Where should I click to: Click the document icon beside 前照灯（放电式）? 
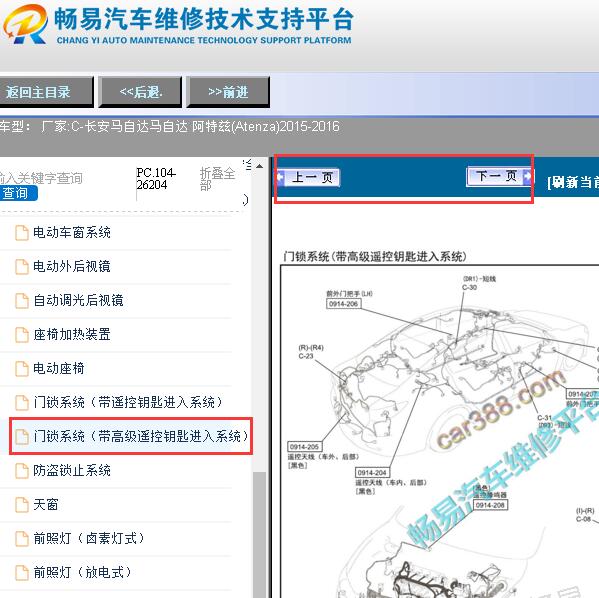coord(22,573)
